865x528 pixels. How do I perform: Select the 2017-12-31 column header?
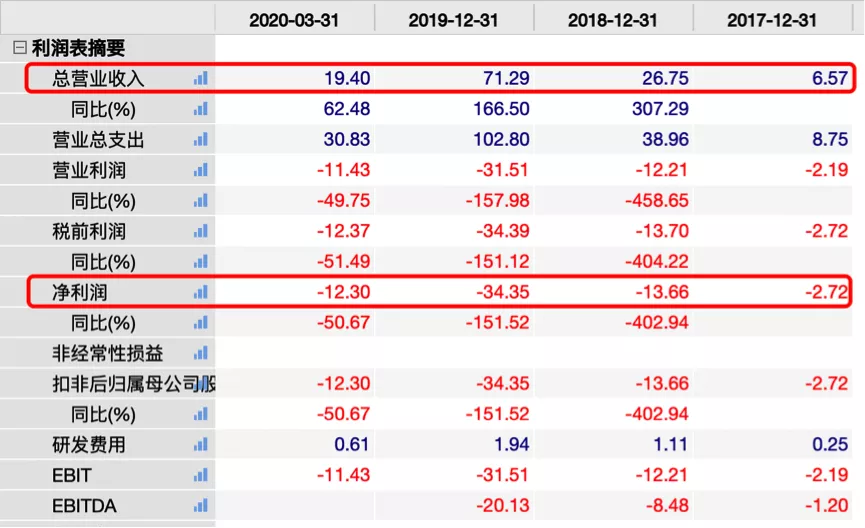pos(772,20)
